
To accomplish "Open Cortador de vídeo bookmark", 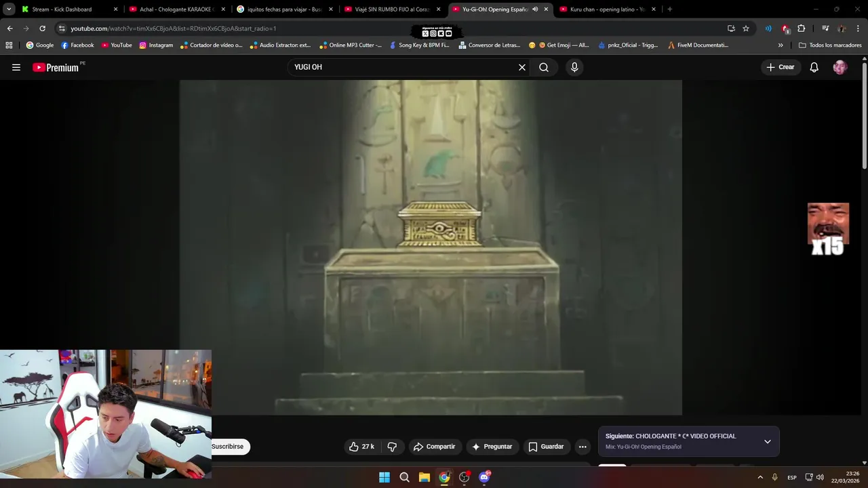I will (212, 45).
